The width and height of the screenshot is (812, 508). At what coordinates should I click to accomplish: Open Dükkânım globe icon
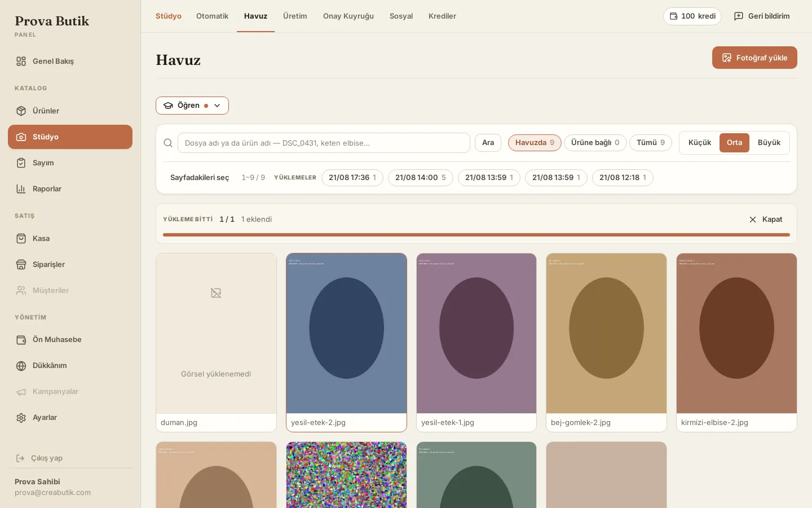click(x=21, y=366)
